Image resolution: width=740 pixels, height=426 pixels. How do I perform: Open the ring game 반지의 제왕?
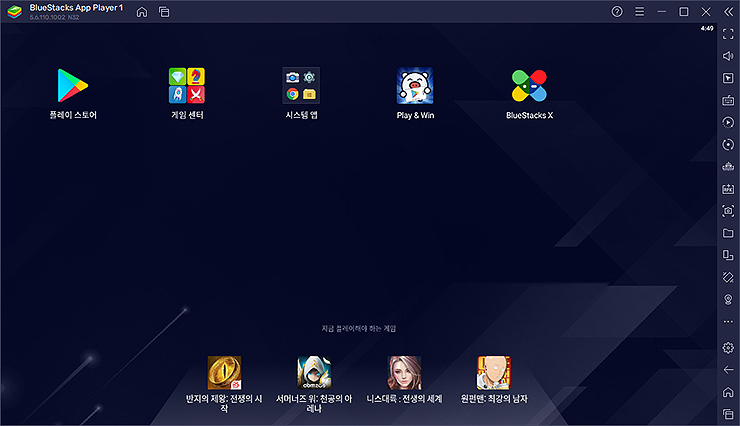[x=224, y=373]
